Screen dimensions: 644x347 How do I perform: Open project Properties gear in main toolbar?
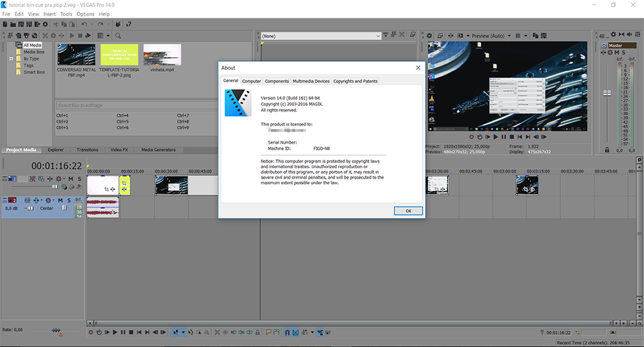[x=45, y=24]
